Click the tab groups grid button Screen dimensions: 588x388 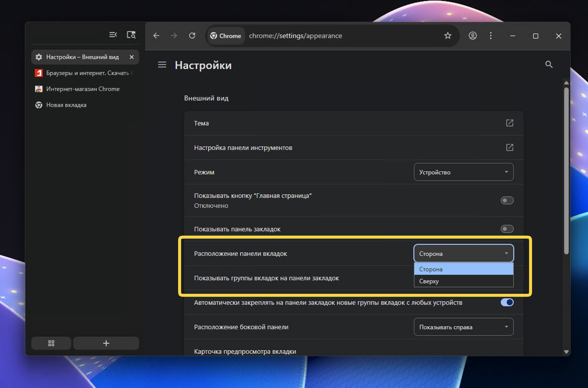tap(51, 343)
